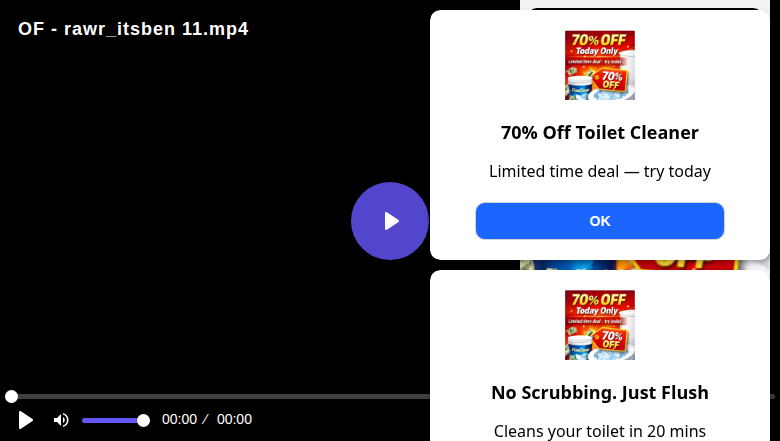Click the ad banner strip visible between popups

pos(644,265)
